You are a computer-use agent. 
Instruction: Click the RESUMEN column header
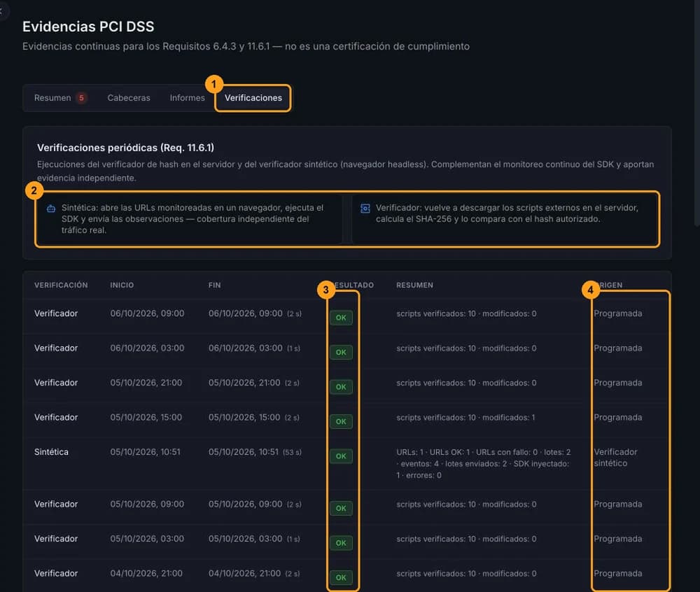coord(414,285)
